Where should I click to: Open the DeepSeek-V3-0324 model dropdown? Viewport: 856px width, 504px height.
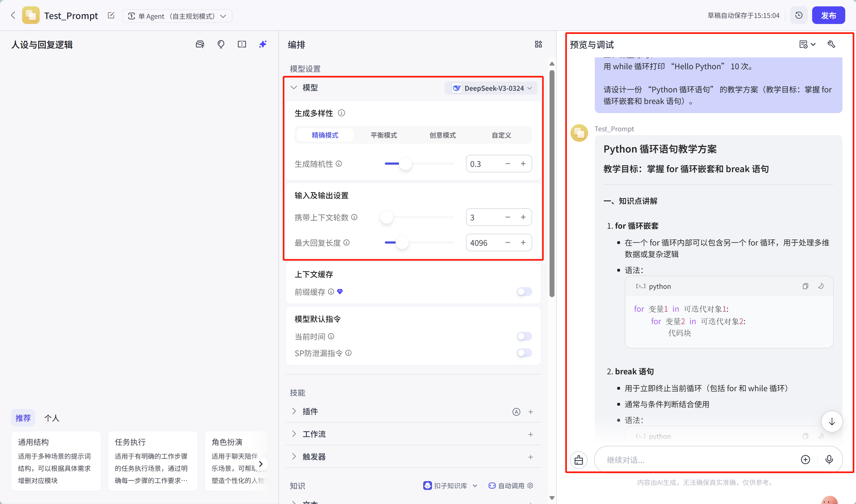491,88
